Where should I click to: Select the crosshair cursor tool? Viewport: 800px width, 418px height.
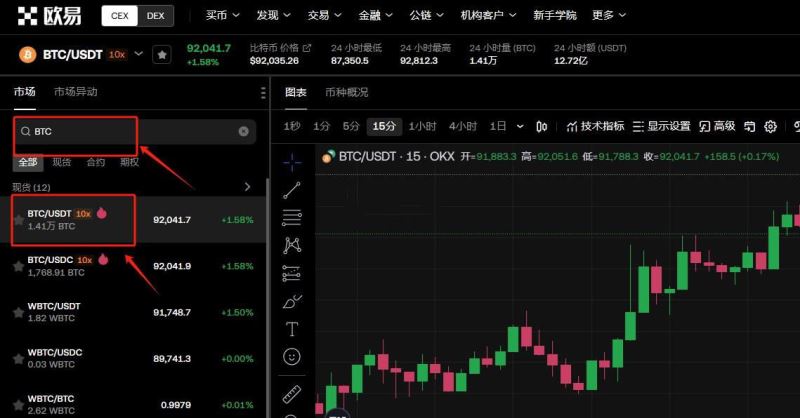[x=292, y=160]
